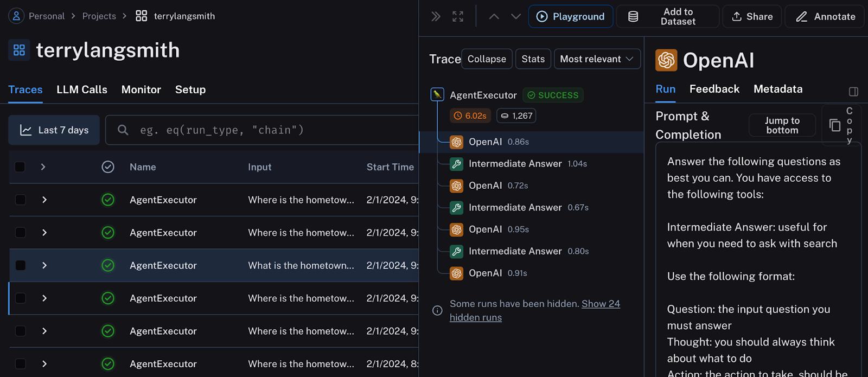
Task: Click the Personal breadcrumb link
Action: click(x=47, y=16)
